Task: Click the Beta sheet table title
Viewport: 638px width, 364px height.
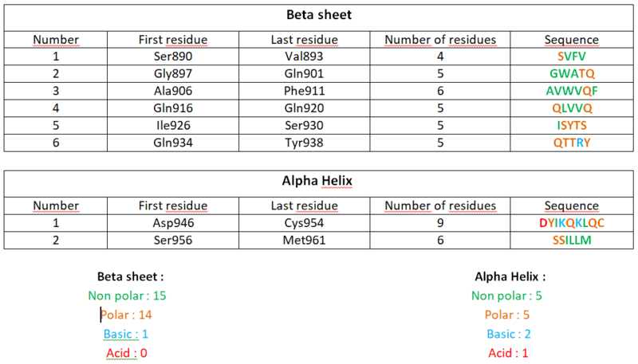Action: [x=317, y=14]
